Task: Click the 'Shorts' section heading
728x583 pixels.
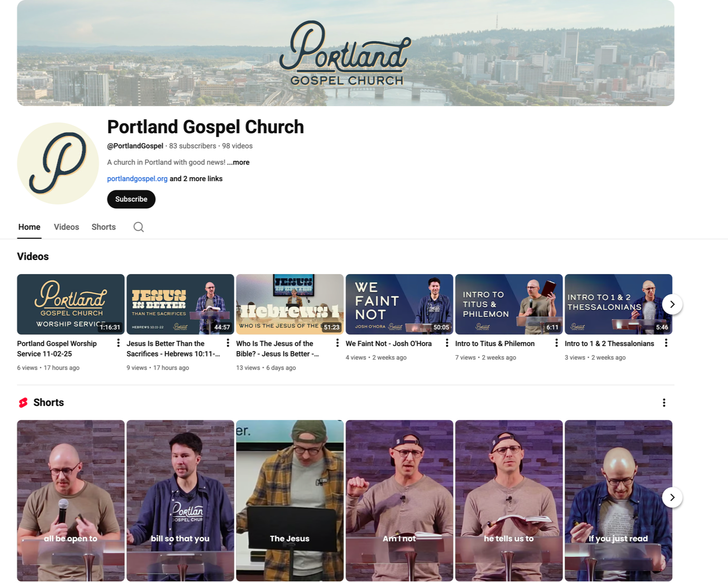Action: pyautogui.click(x=48, y=403)
